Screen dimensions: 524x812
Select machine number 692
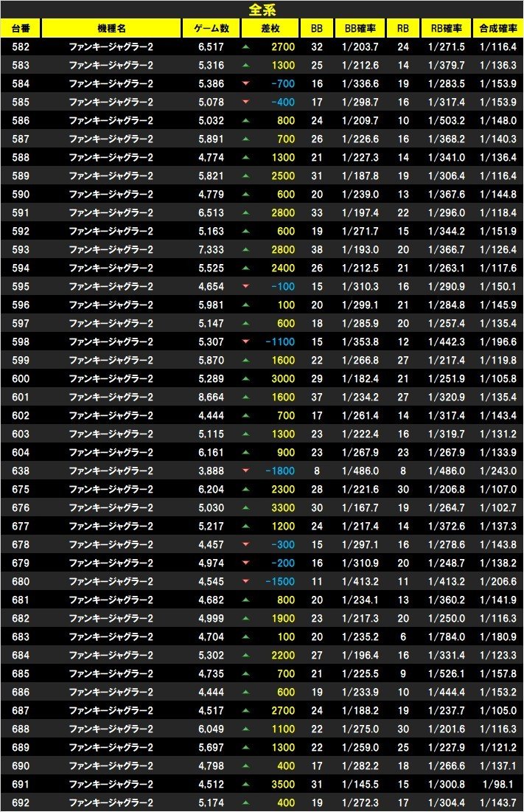21,802
